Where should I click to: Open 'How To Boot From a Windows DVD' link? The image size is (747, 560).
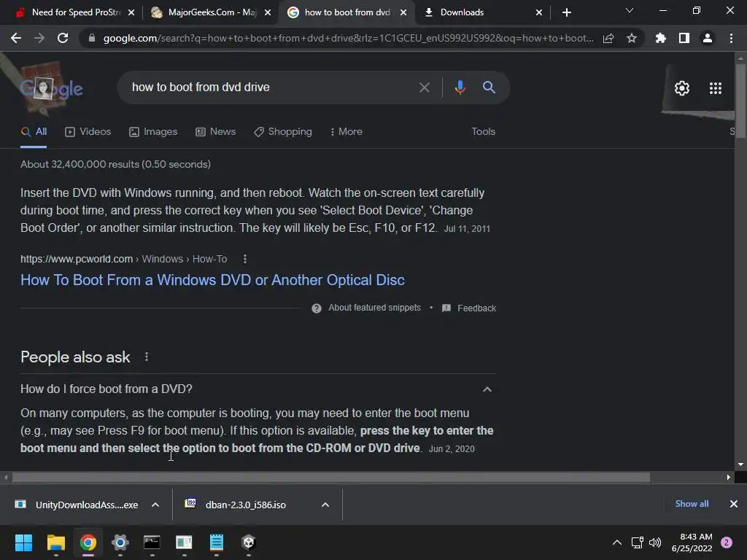tap(212, 280)
